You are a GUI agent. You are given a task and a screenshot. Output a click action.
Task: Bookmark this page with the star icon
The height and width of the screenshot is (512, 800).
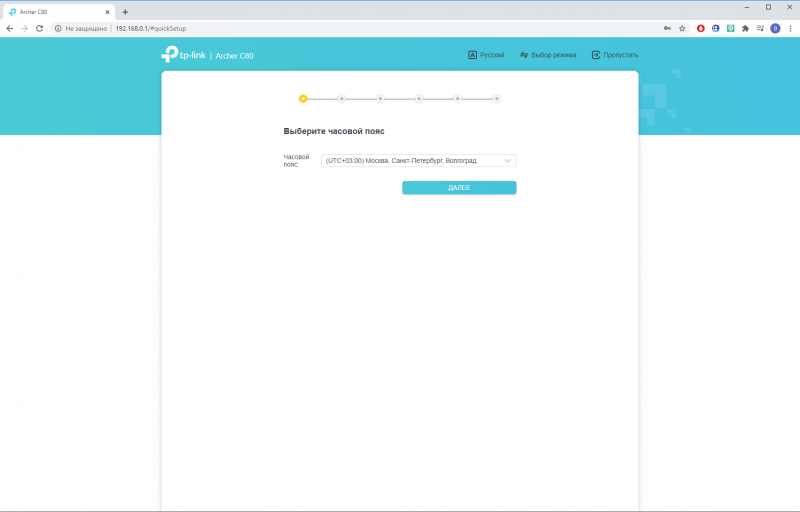[x=682, y=29]
